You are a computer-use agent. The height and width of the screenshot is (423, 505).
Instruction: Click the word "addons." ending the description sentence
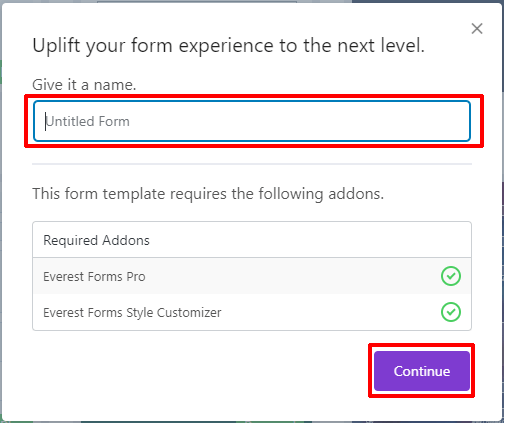(x=356, y=194)
